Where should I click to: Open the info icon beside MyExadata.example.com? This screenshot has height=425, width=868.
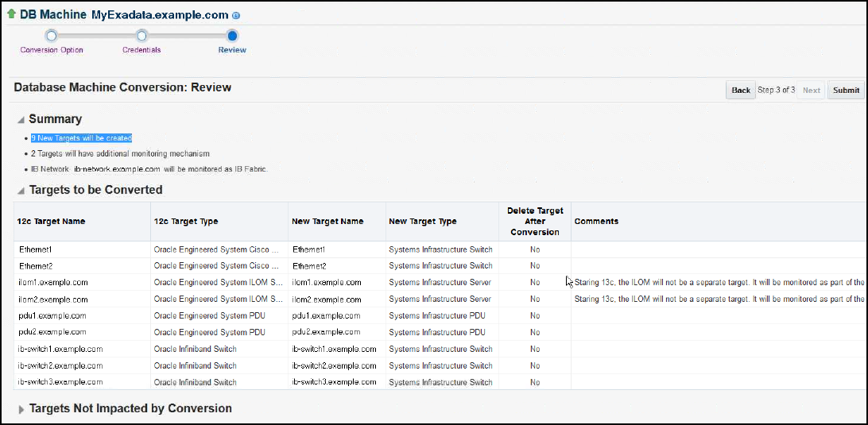tap(236, 16)
